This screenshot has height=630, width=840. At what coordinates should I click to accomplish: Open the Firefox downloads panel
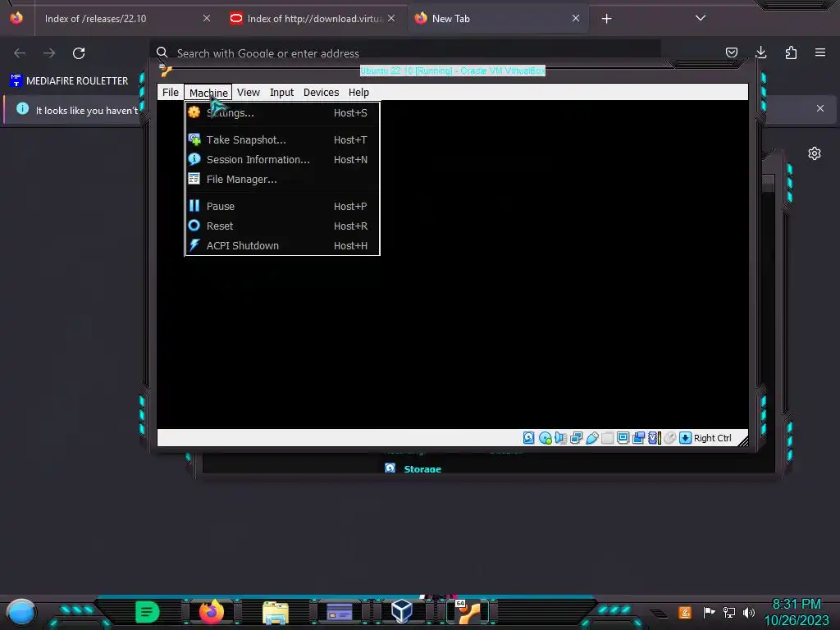tap(760, 52)
